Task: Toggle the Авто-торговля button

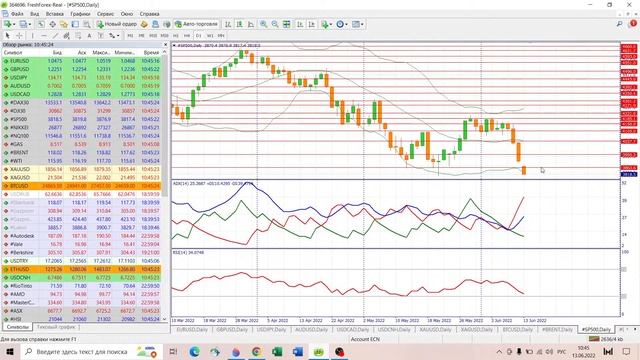Action: coord(197,24)
